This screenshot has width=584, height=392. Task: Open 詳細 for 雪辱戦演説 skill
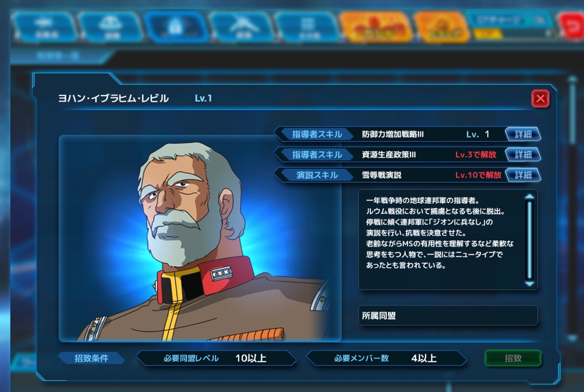[523, 175]
